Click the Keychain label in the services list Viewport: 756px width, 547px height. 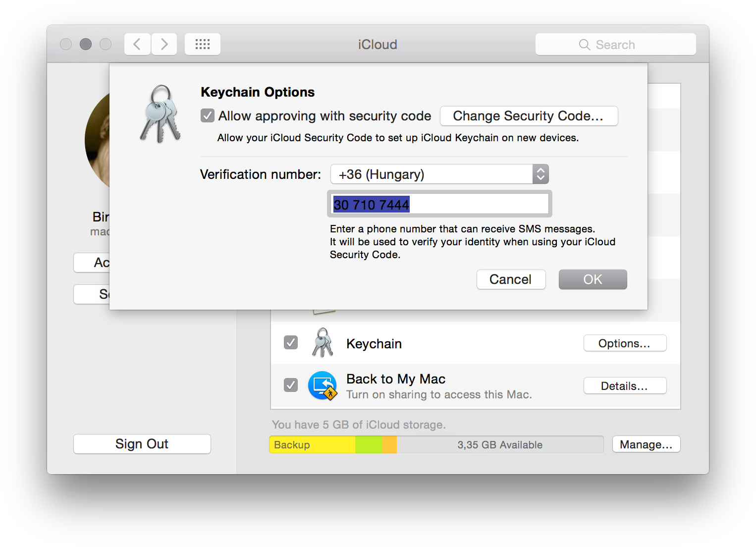click(x=374, y=344)
